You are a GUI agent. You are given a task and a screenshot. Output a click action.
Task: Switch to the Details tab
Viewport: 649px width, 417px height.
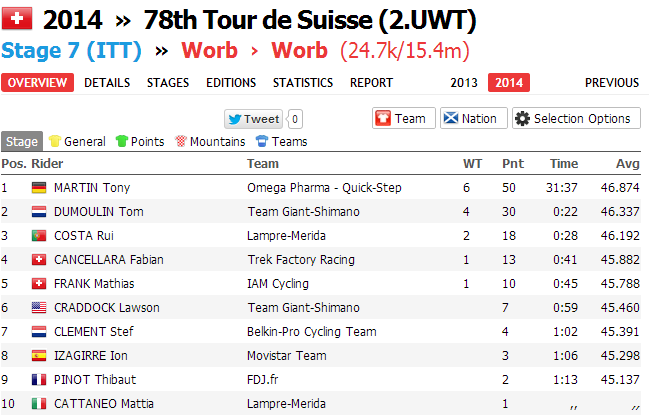pos(107,83)
